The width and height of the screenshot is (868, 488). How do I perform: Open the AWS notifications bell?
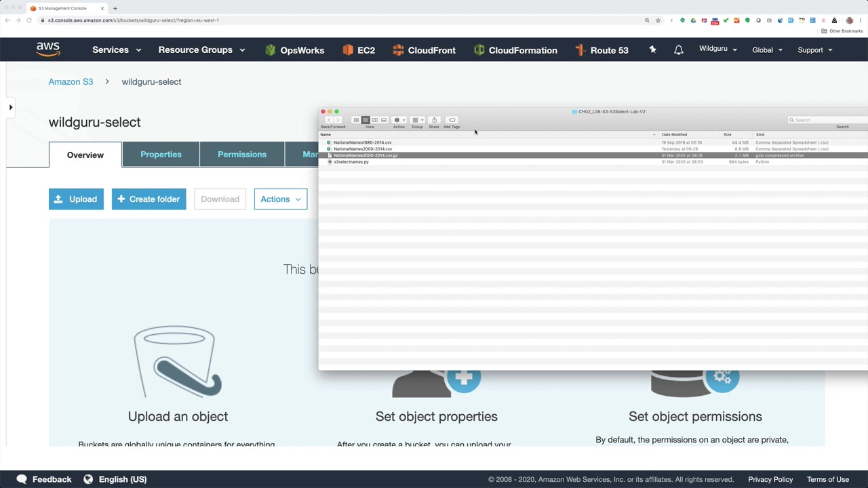[x=678, y=50]
